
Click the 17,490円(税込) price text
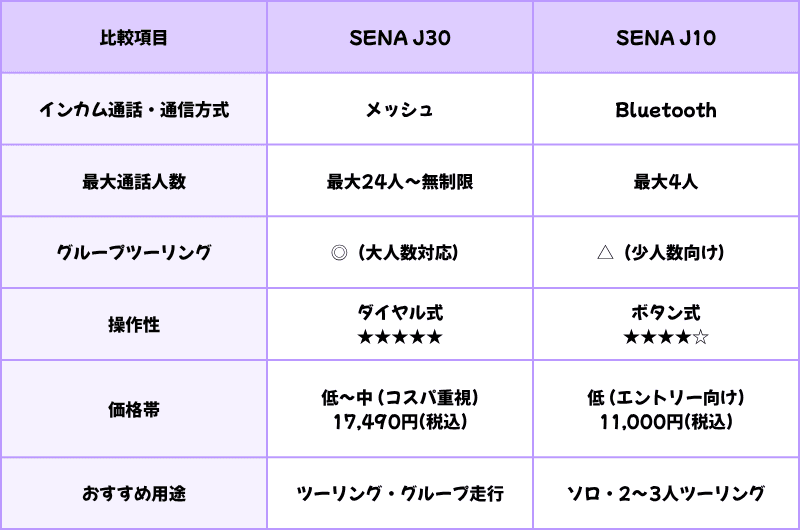tap(399, 422)
